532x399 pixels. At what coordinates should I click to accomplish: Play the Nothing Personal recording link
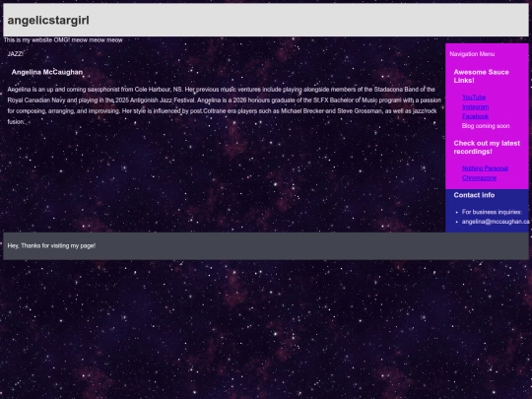coord(485,168)
